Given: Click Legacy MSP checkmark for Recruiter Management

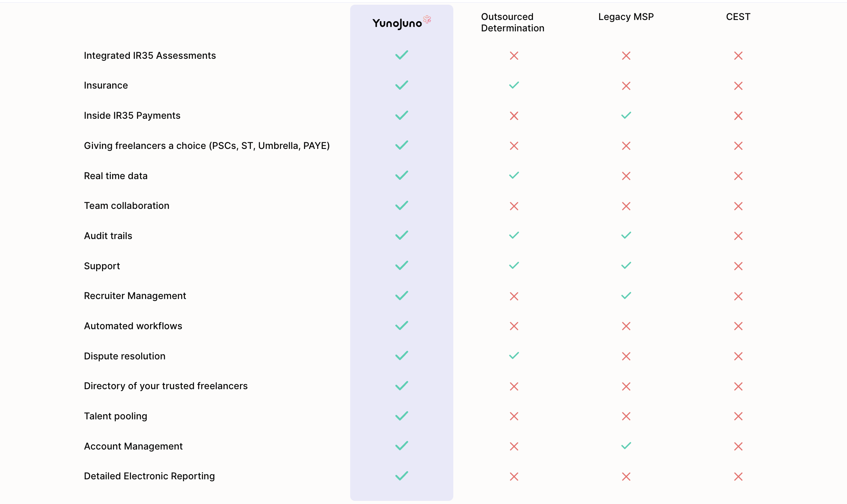Looking at the screenshot, I should click(626, 296).
